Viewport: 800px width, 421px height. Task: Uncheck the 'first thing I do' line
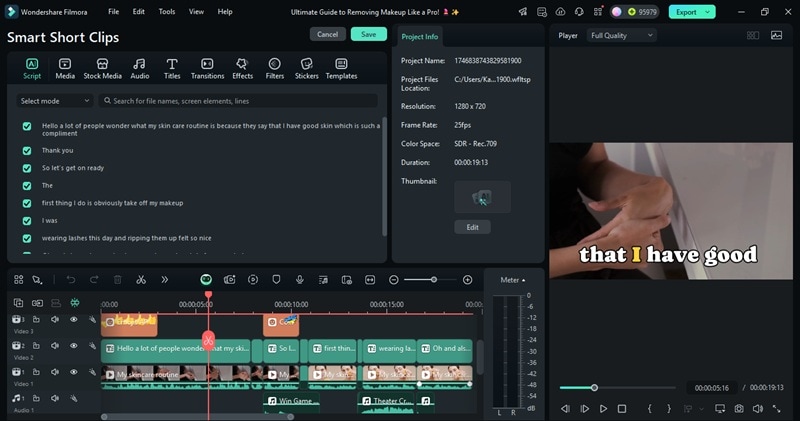(x=27, y=203)
